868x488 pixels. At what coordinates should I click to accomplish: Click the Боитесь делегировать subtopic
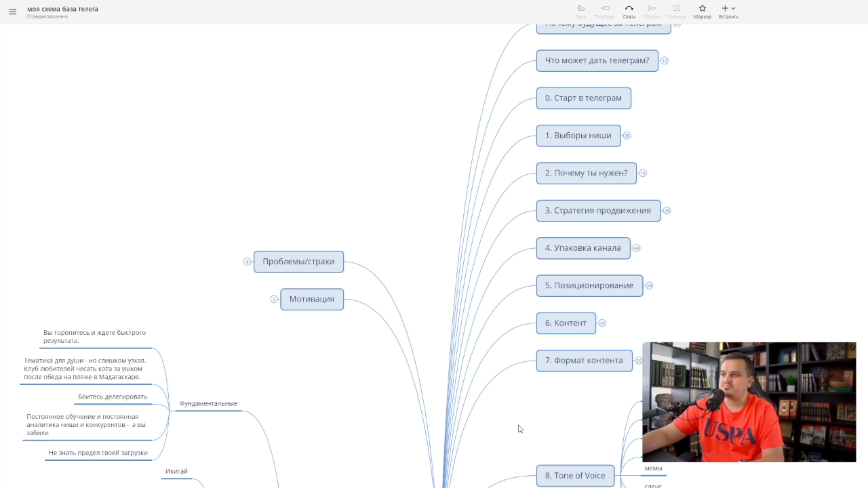tap(113, 396)
